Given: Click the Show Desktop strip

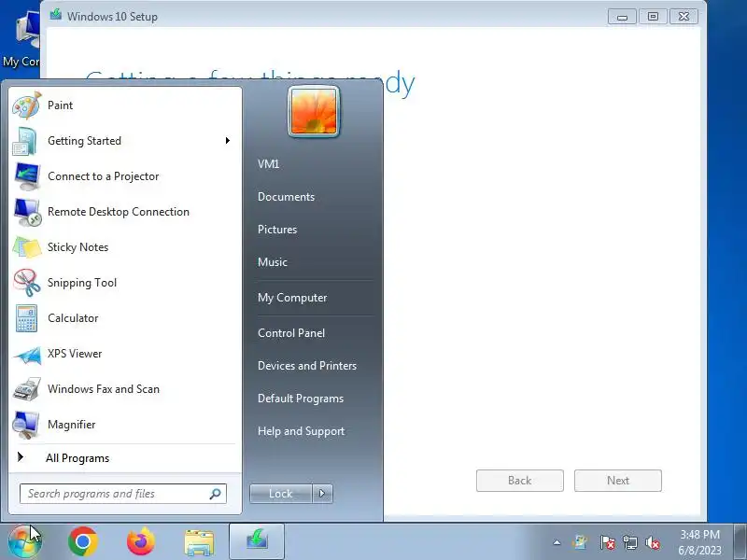Looking at the screenshot, I should (740, 542).
